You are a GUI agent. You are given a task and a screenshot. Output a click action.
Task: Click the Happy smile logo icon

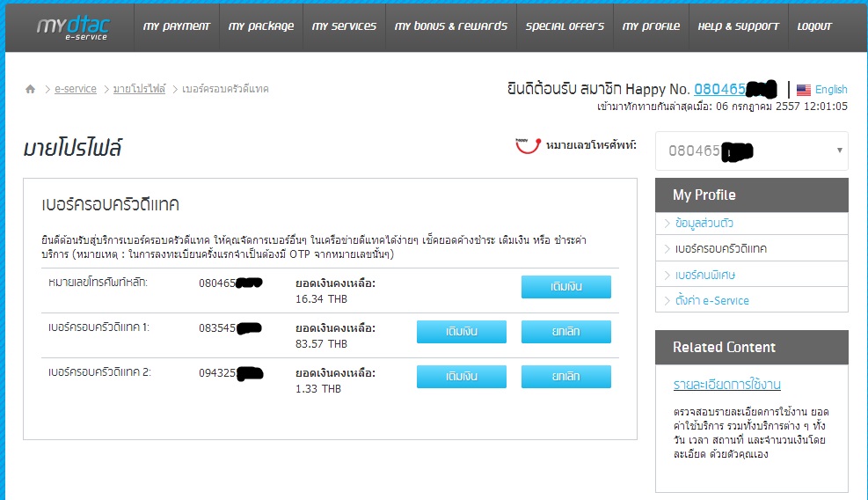[x=528, y=146]
